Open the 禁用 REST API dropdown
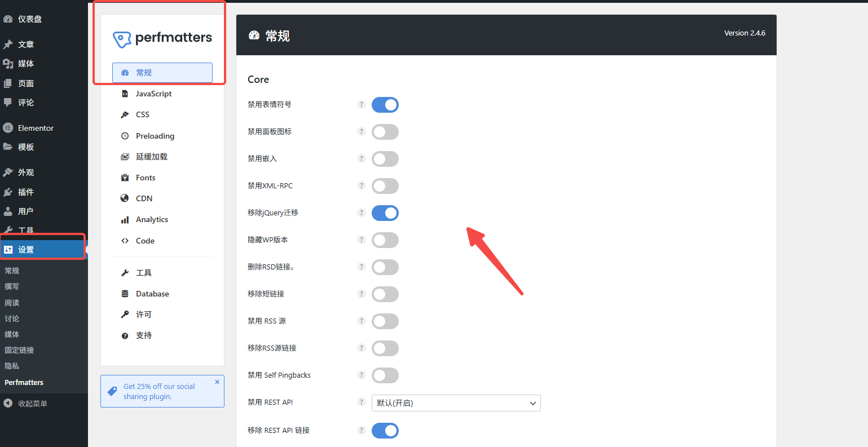 [x=456, y=402]
